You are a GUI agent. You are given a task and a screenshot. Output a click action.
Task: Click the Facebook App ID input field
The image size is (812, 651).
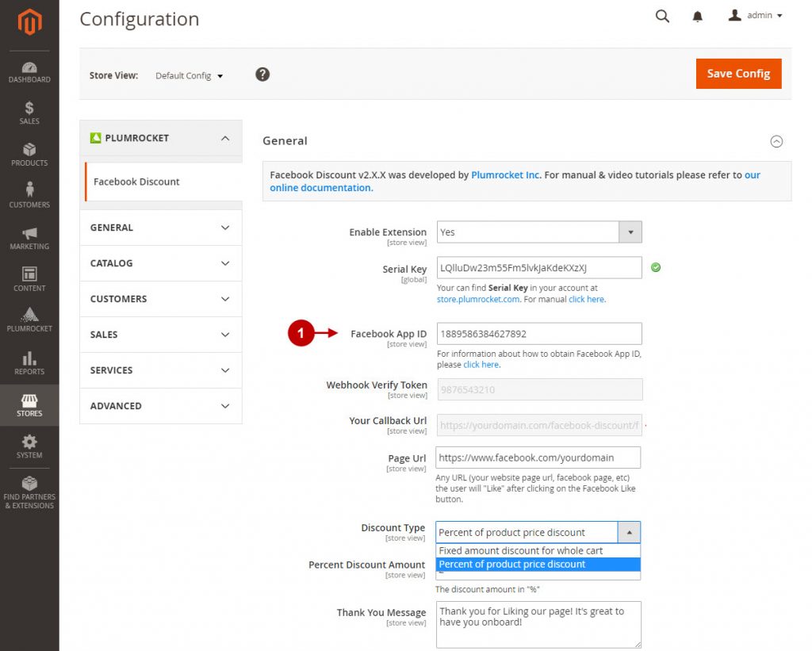(x=539, y=334)
